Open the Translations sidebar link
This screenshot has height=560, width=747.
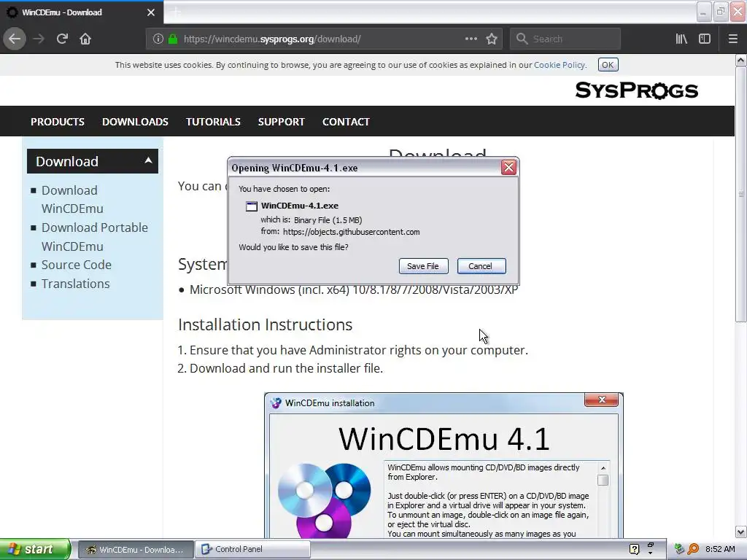coord(75,284)
